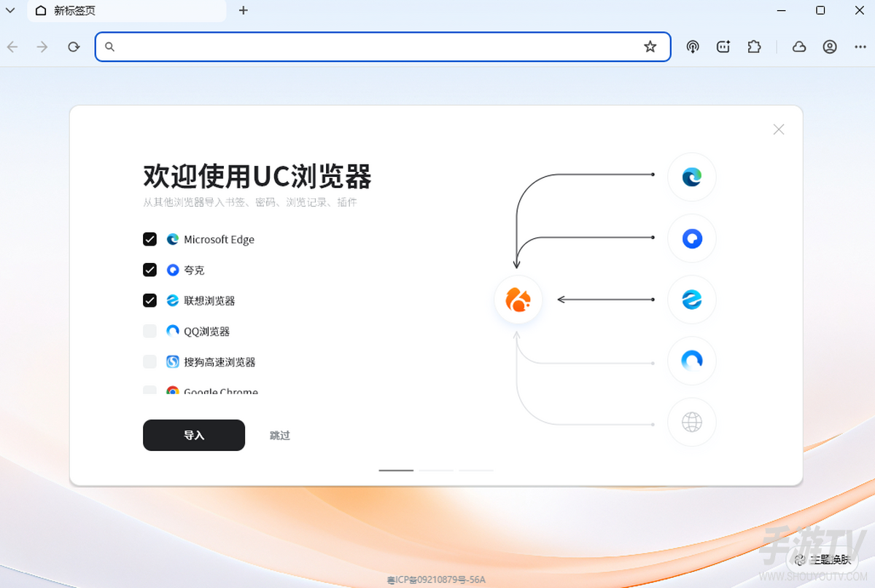Click the 欢迎使用UC浏览器 heading
The image size is (875, 588).
click(257, 177)
